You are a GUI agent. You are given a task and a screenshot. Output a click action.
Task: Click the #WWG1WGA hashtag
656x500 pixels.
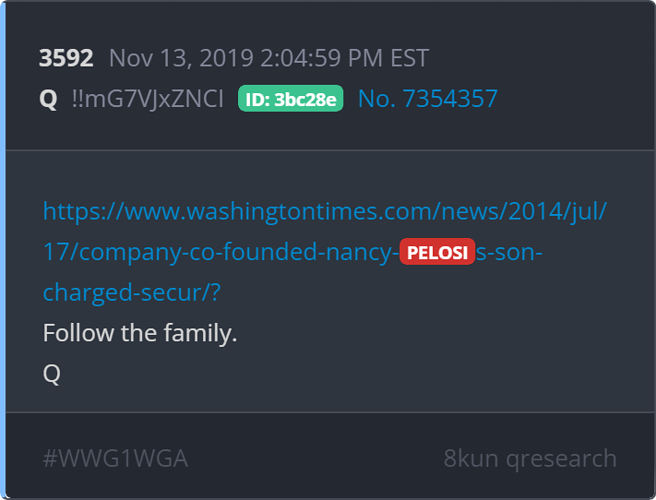pos(115,458)
